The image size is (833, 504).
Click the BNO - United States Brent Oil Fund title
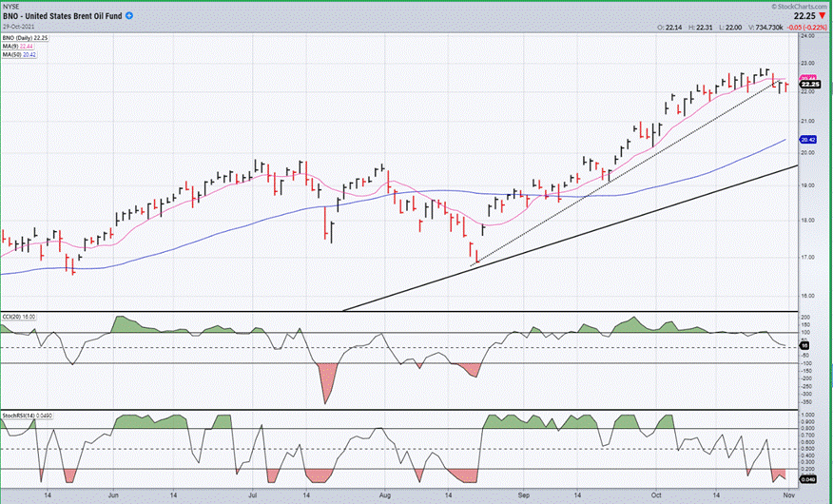coord(62,16)
